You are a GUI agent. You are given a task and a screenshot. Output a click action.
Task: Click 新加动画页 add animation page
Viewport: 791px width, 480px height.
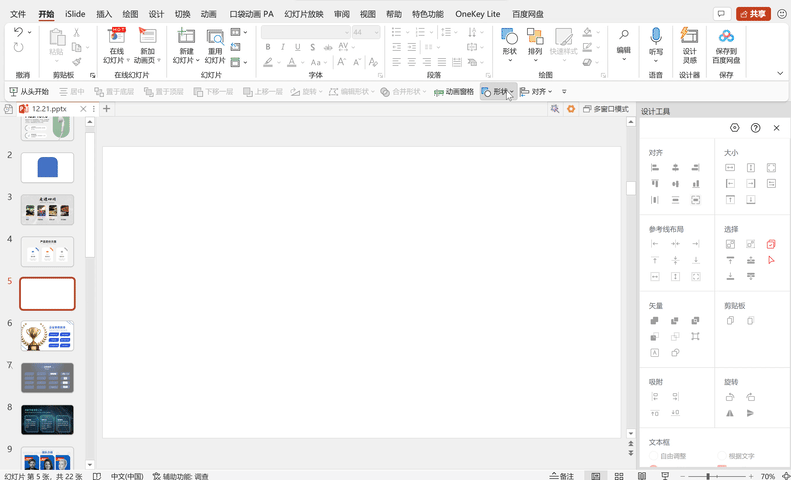pyautogui.click(x=147, y=45)
